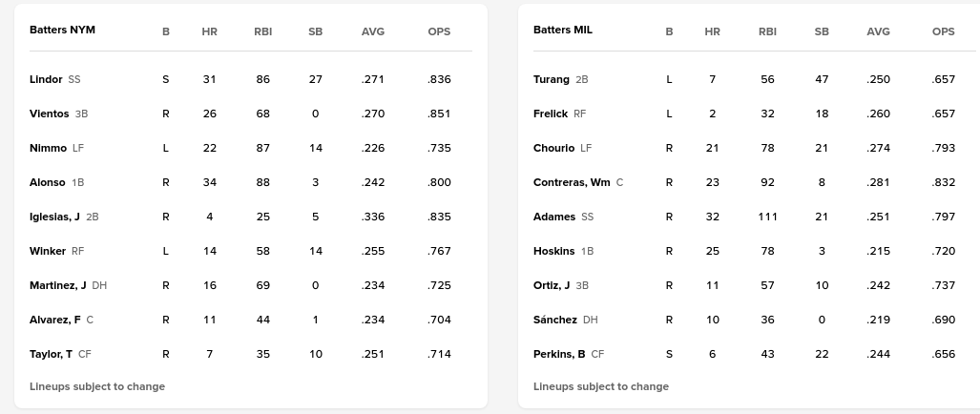Click the Batters NYM header

(x=62, y=30)
